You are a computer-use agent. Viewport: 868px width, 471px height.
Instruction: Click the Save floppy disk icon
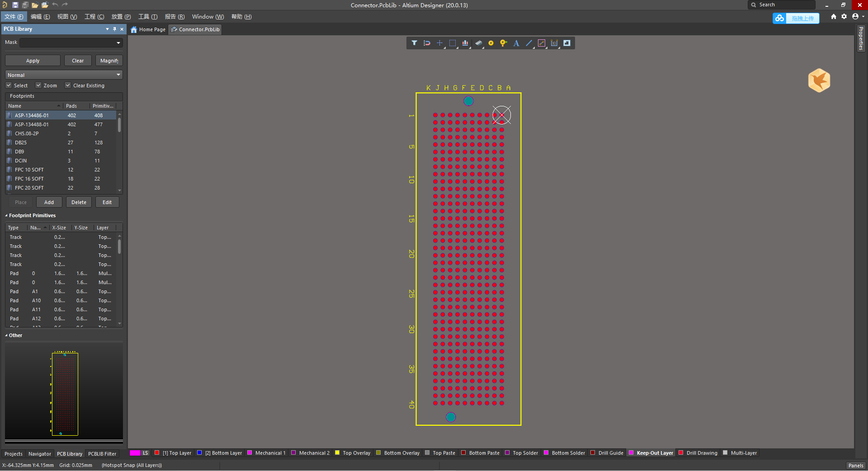click(15, 5)
